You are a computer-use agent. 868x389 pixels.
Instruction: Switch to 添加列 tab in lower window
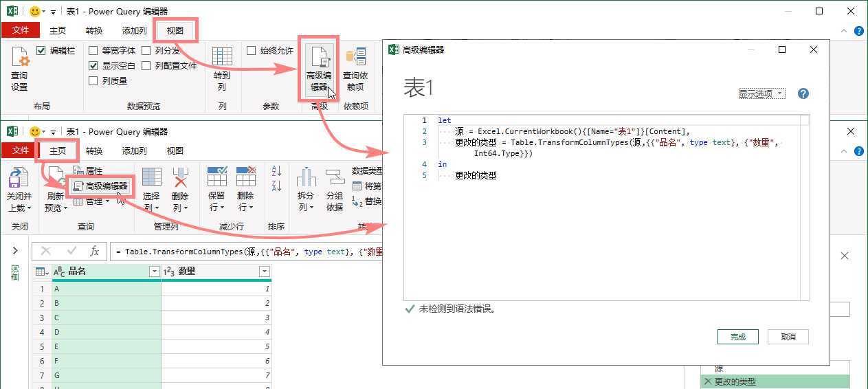click(134, 151)
